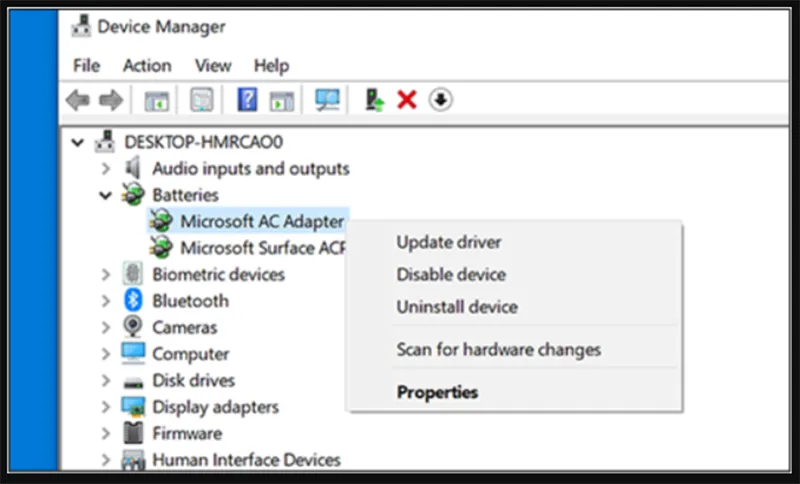Click the Display adapters icon
Screen dimensions: 800x484
(133, 406)
